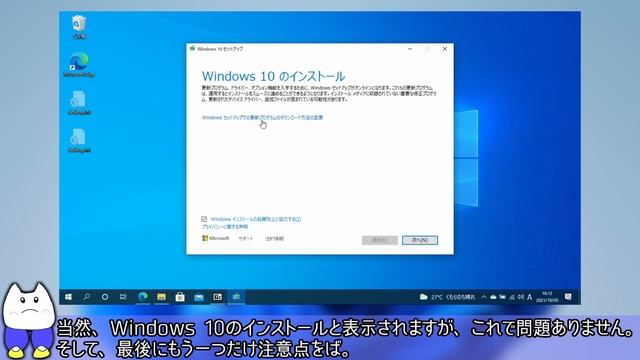Click the Microsoft logo in setup footer

coord(216,238)
